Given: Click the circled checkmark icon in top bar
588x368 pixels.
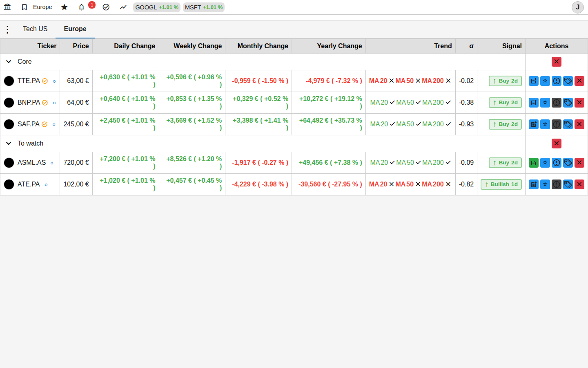Looking at the screenshot, I should (106, 7).
